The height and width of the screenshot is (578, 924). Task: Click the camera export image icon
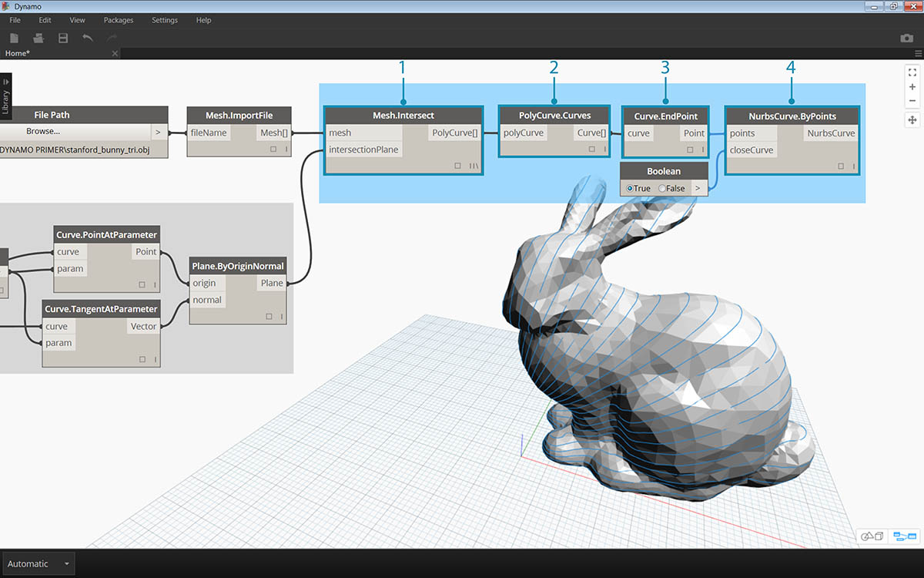pyautogui.click(x=906, y=39)
